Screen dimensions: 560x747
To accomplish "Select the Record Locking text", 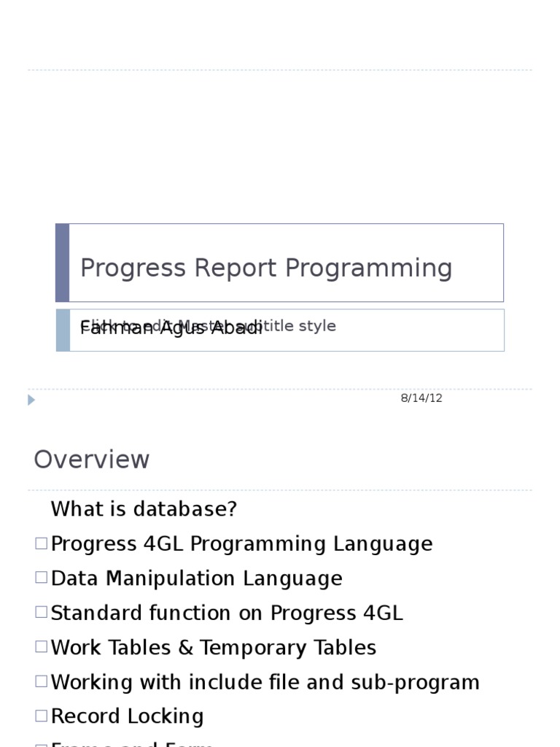I will [x=127, y=716].
